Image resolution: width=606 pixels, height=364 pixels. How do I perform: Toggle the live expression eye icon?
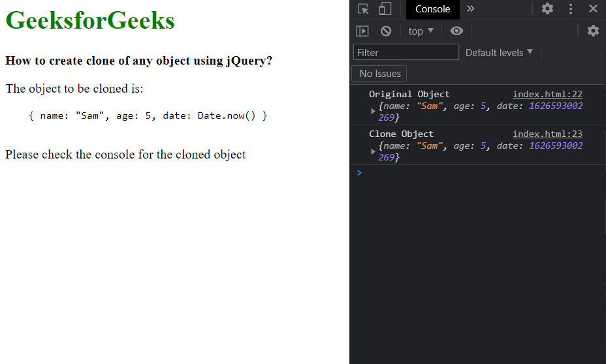456,31
